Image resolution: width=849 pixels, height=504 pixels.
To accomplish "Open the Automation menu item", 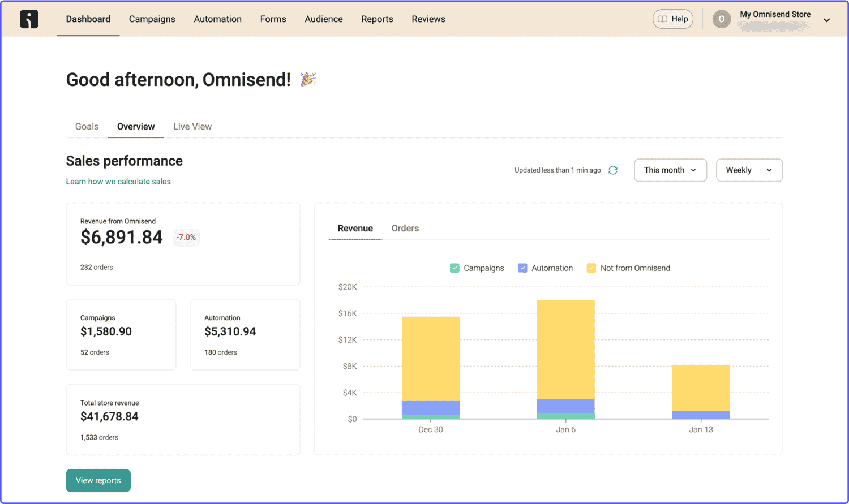I will pyautogui.click(x=218, y=19).
